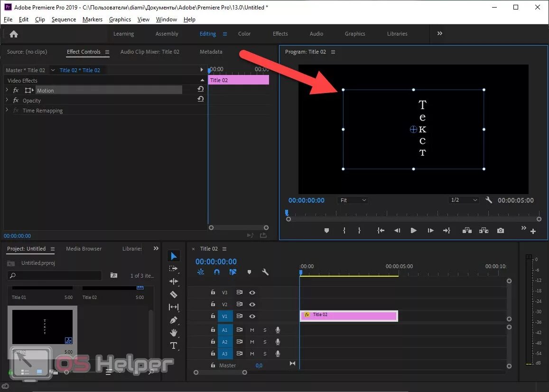Click Go to In point button

[381, 231]
